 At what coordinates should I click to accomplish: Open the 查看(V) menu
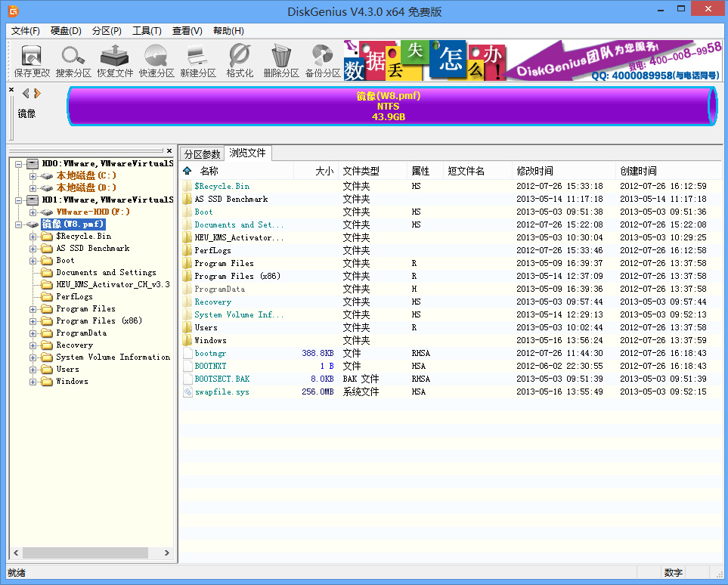[187, 31]
